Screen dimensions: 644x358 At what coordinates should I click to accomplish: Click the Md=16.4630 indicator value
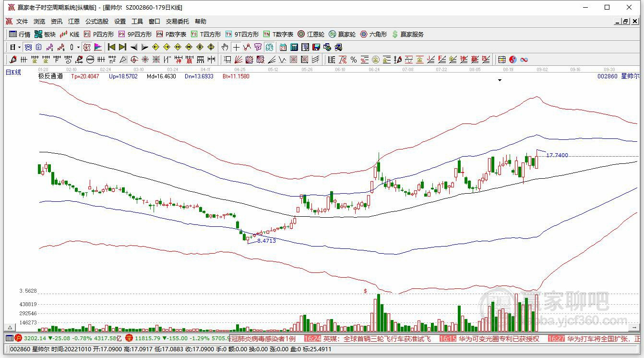click(161, 76)
